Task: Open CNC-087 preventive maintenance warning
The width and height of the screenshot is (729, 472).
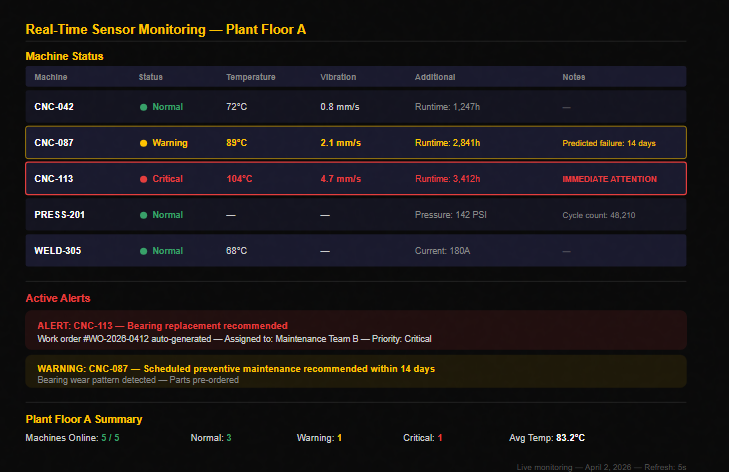Action: tap(356, 372)
